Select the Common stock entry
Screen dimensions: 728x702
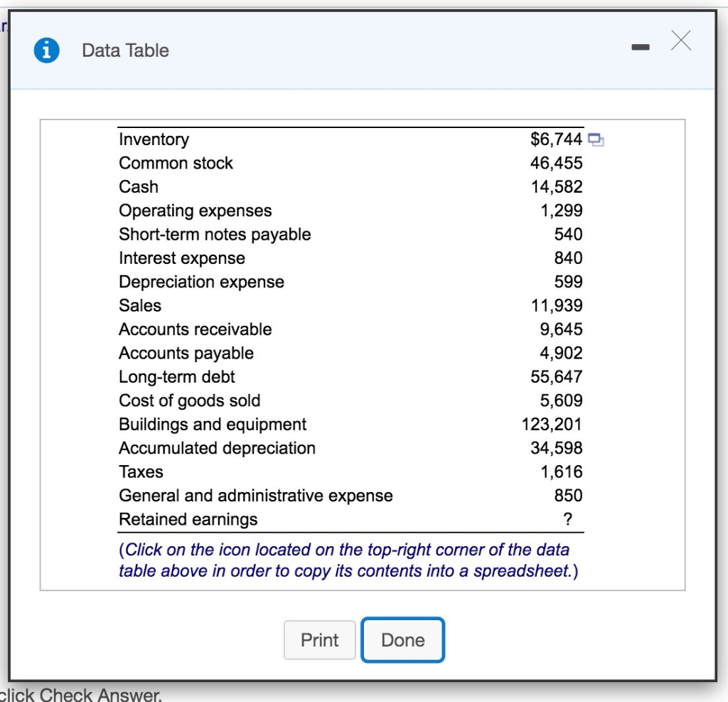(x=175, y=163)
